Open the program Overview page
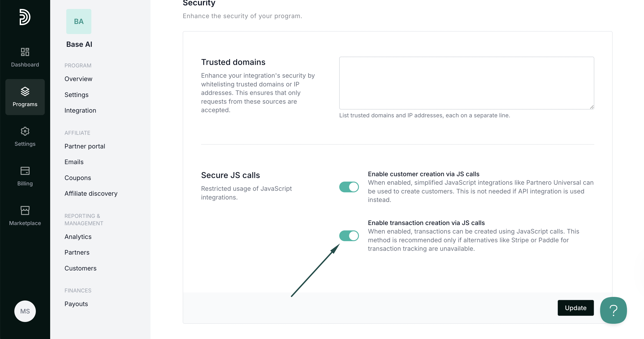The width and height of the screenshot is (644, 339). [x=78, y=79]
